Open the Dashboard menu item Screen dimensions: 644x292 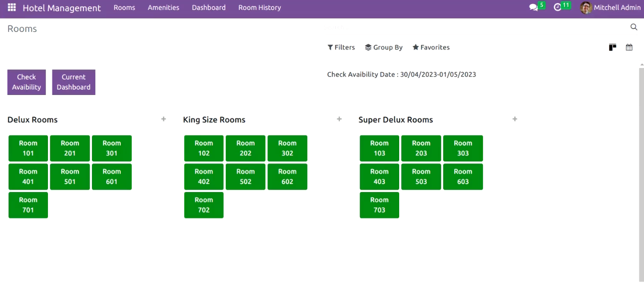click(209, 7)
